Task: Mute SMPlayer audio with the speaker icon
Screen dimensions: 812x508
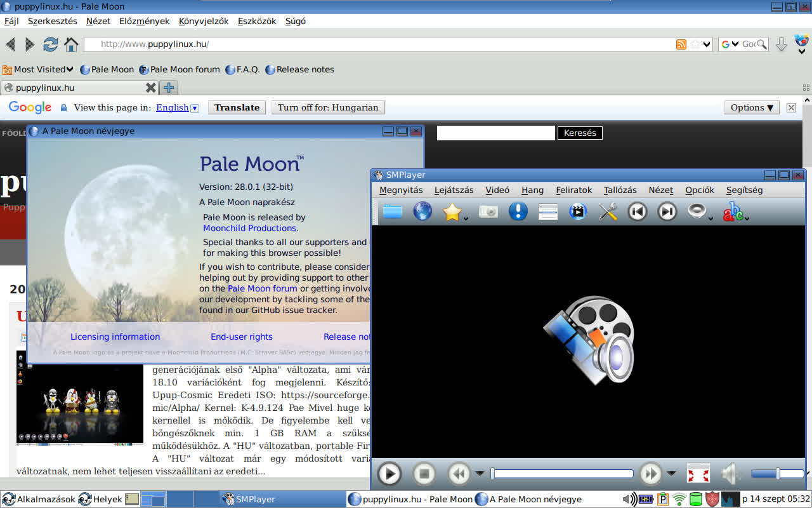Action: [731, 474]
